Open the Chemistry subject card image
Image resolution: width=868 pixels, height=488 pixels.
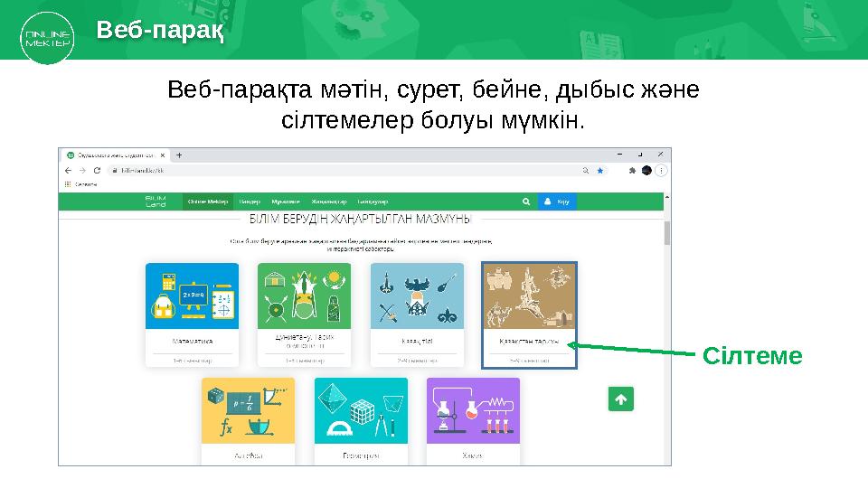click(473, 410)
